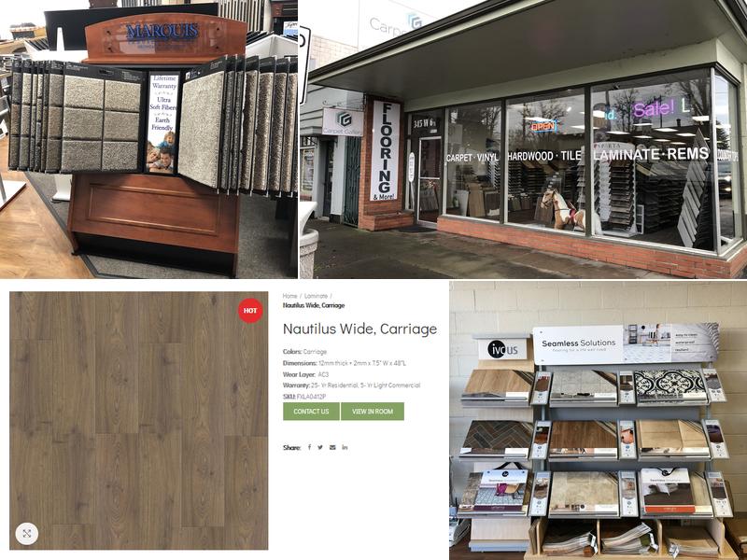
Task: Share the product on Twitter
Action: (x=320, y=447)
